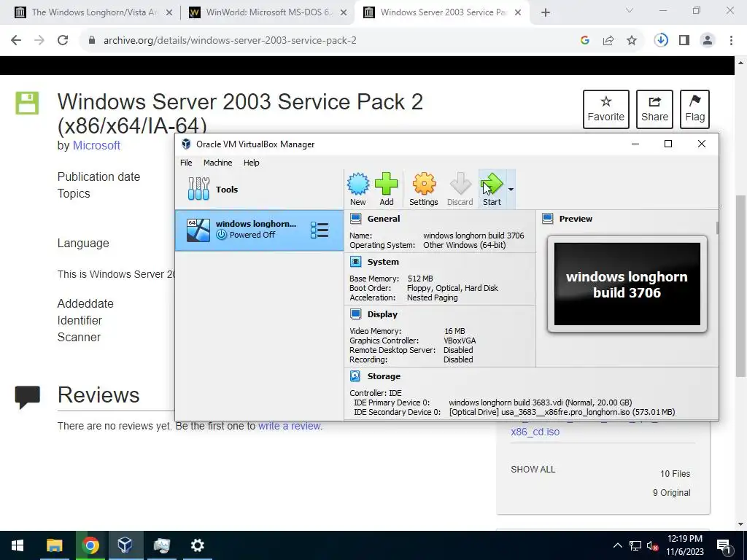Viewport: 747px width, 560px height.
Task: Toggle the Chrome side panel
Action: (684, 41)
